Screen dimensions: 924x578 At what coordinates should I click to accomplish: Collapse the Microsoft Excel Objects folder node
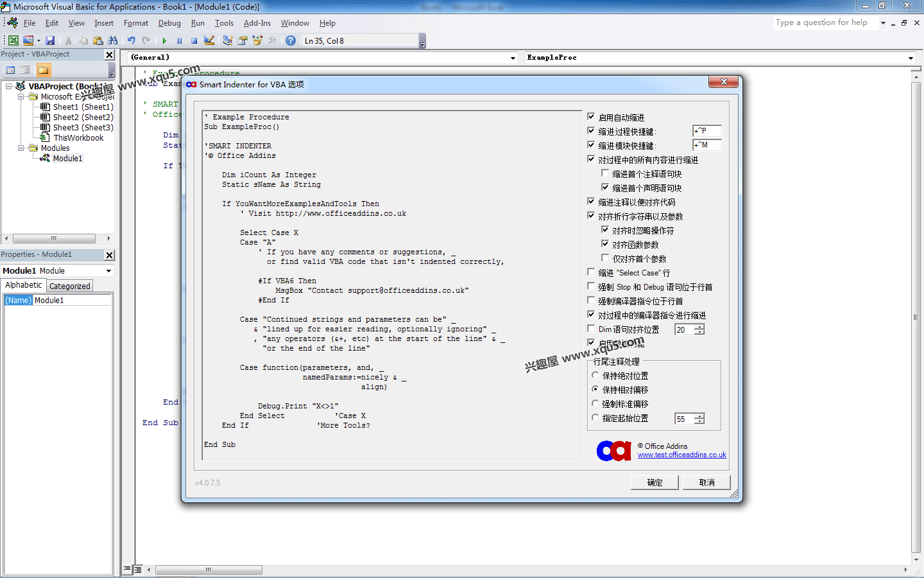(x=21, y=96)
